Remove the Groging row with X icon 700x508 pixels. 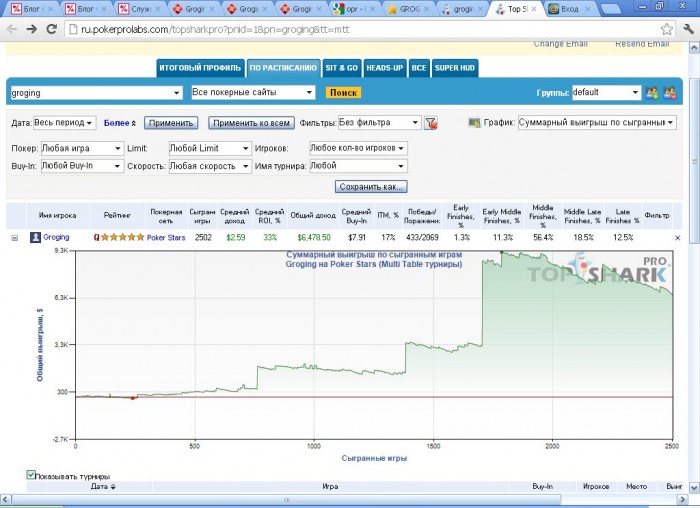[x=677, y=238]
